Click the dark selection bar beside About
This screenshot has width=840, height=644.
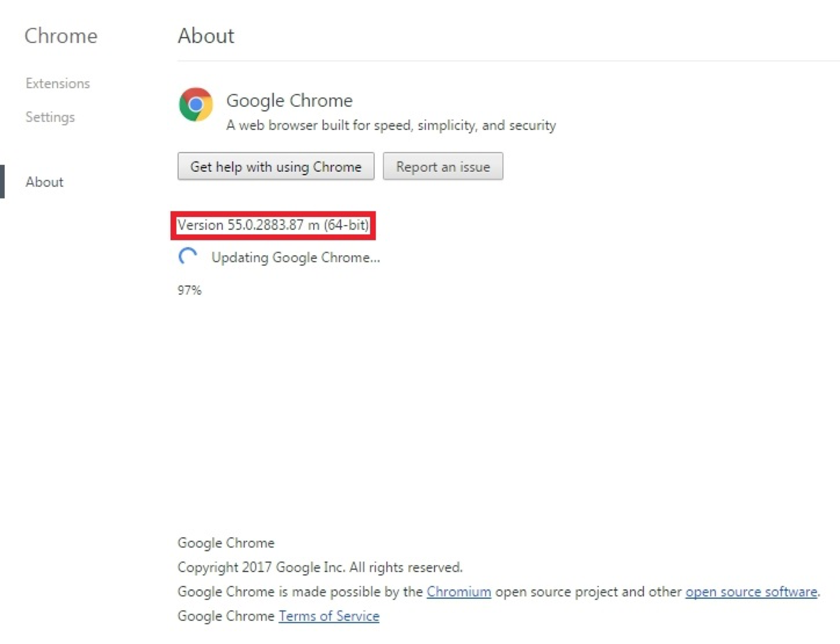(x=2, y=182)
